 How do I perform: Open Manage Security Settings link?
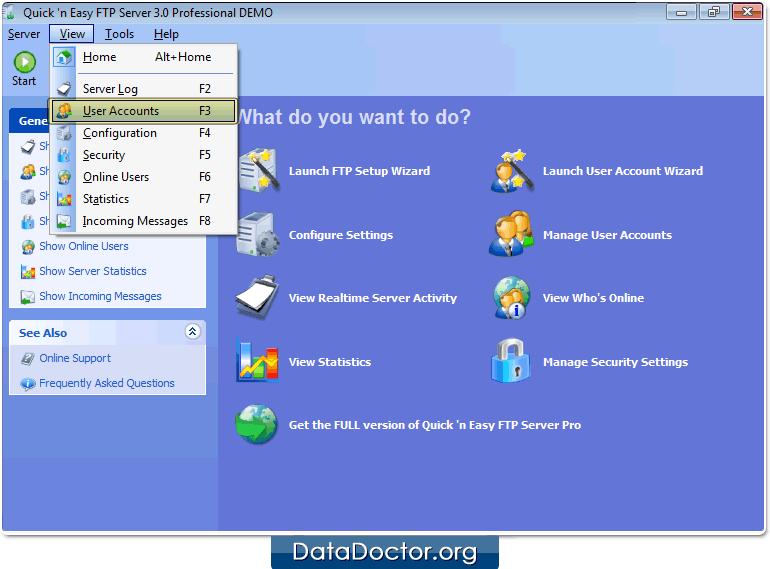pos(615,362)
